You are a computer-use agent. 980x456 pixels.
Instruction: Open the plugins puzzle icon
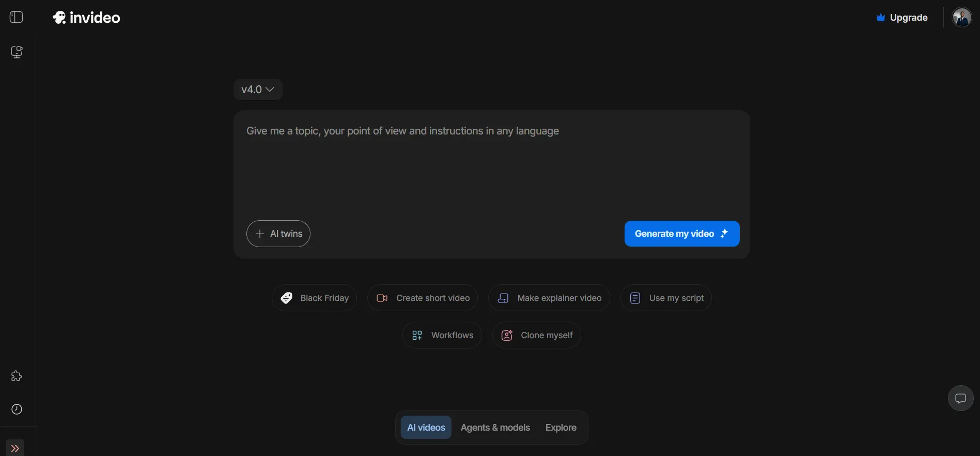(17, 376)
